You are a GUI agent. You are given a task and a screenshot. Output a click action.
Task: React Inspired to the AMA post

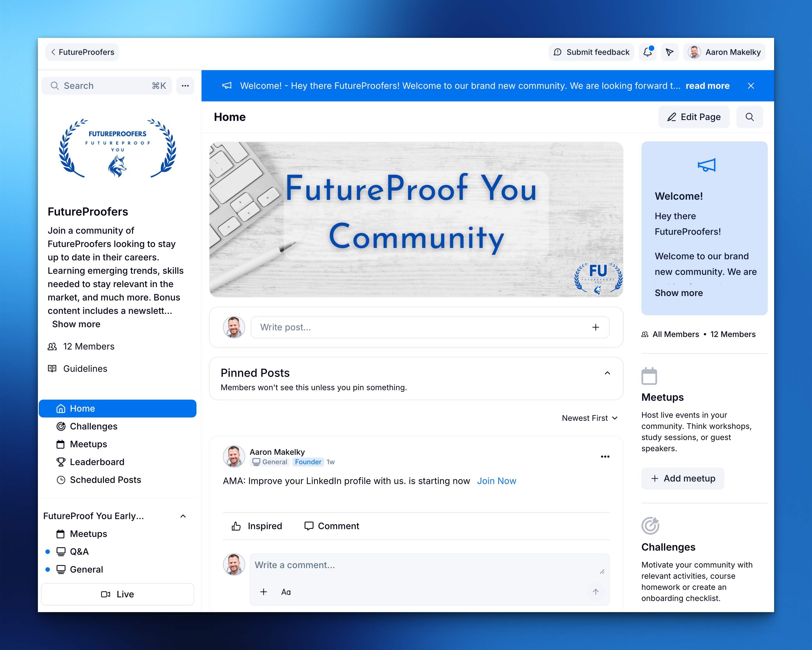point(257,526)
